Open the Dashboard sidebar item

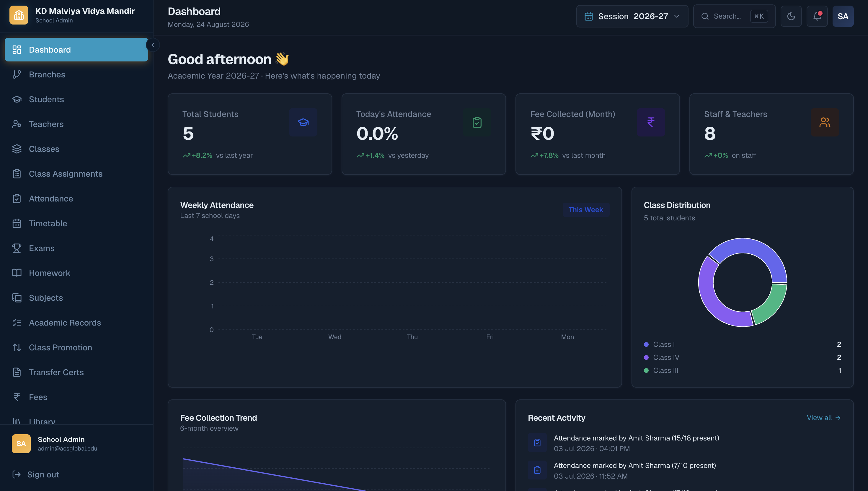[x=76, y=50]
